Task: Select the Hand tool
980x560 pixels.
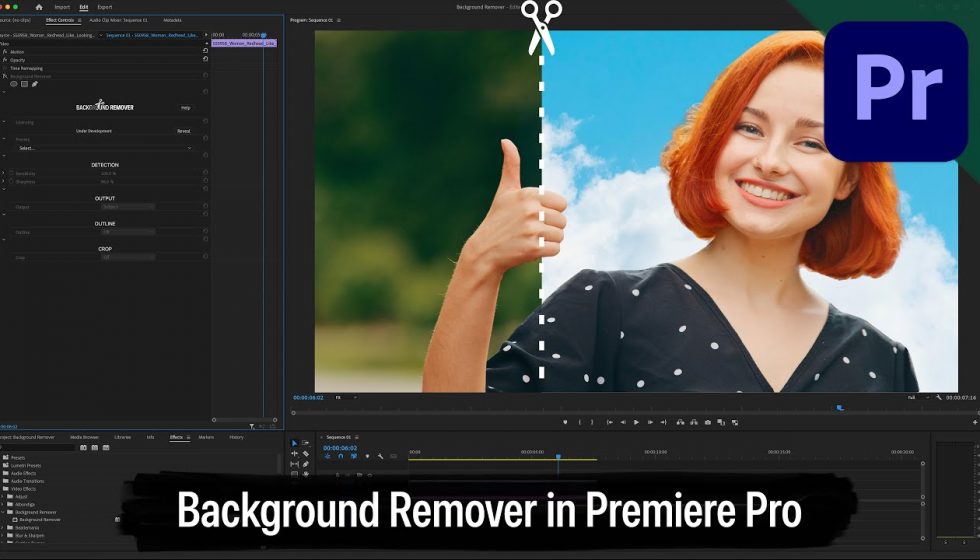Action: [306, 474]
